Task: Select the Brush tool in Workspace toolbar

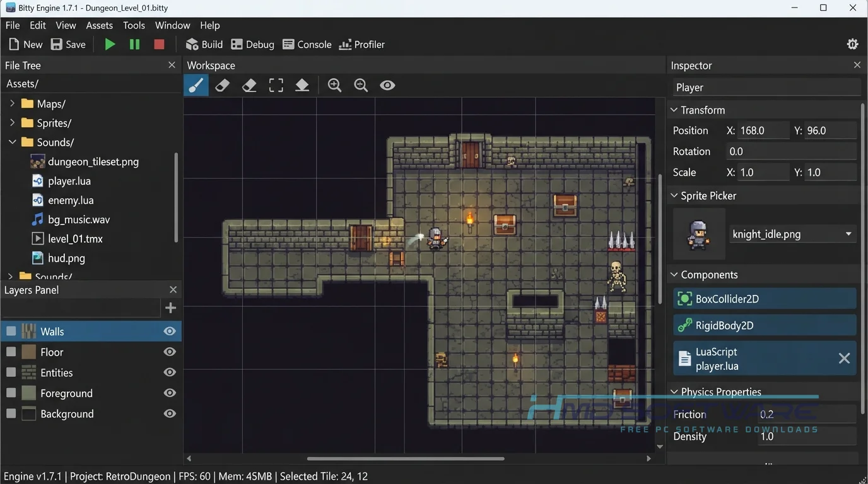Action: (196, 85)
